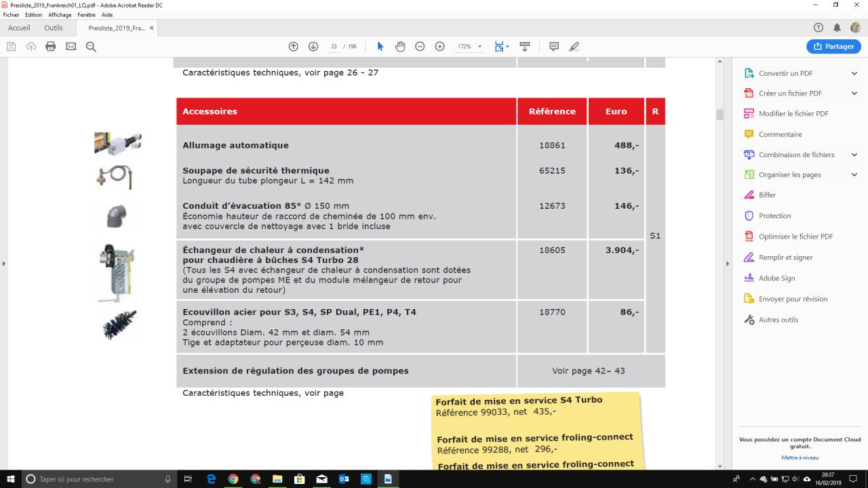The width and height of the screenshot is (868, 488).
Task: Open the Protection shield tool
Action: 774,216
